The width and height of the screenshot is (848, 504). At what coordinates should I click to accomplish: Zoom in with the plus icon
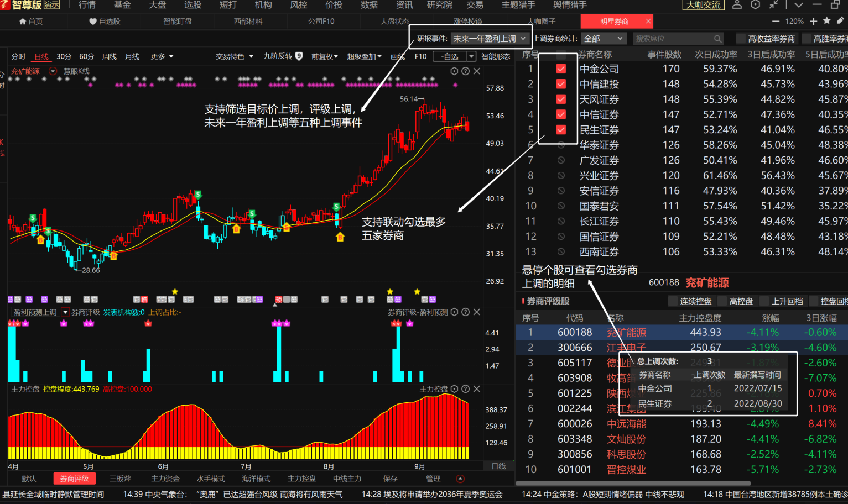point(813,21)
